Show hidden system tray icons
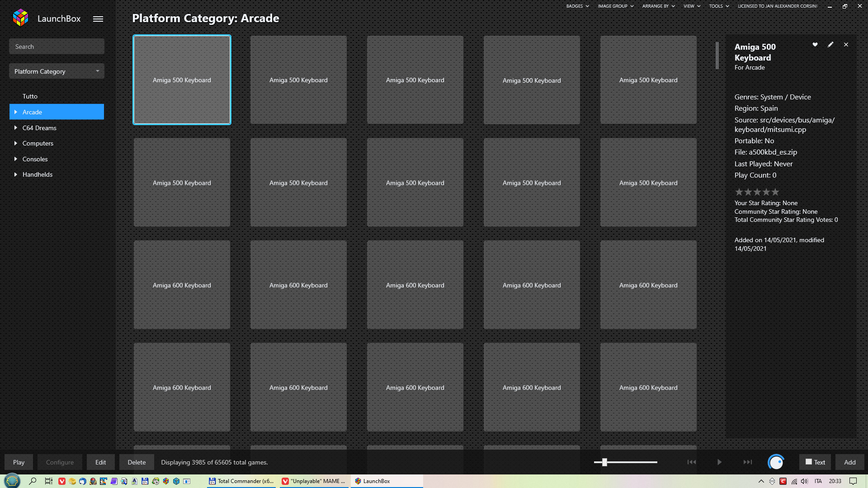This screenshot has height=488, width=868. coord(761,481)
